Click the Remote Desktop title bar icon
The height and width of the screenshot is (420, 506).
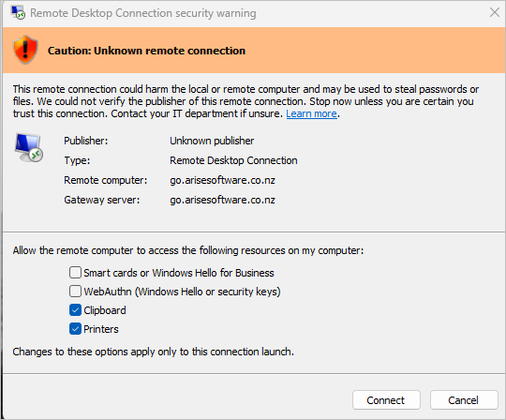(18, 12)
